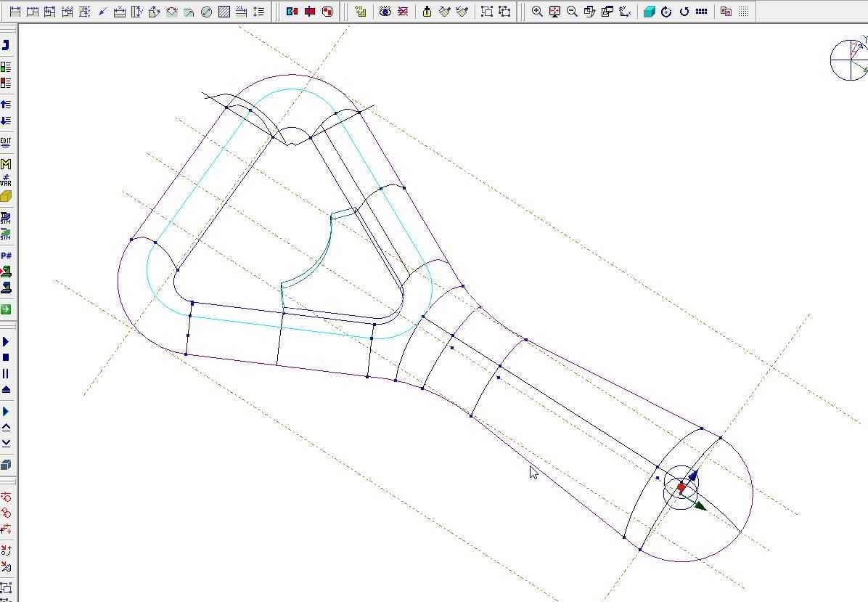868x602 pixels.
Task: Click the line spacing list icon
Action: click(x=258, y=11)
